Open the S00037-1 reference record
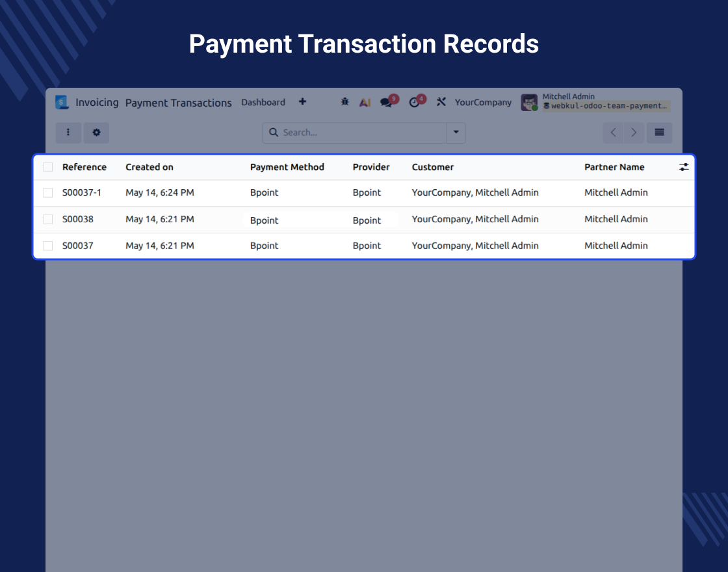The width and height of the screenshot is (728, 572). [x=82, y=192]
